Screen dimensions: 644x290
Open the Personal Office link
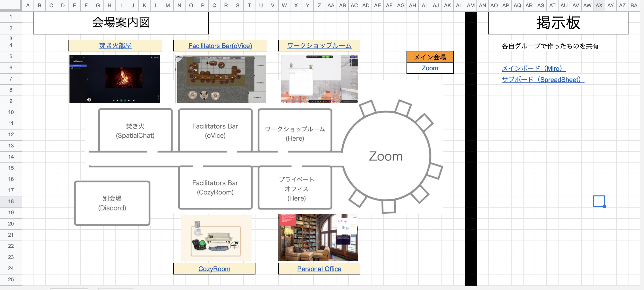coord(319,269)
